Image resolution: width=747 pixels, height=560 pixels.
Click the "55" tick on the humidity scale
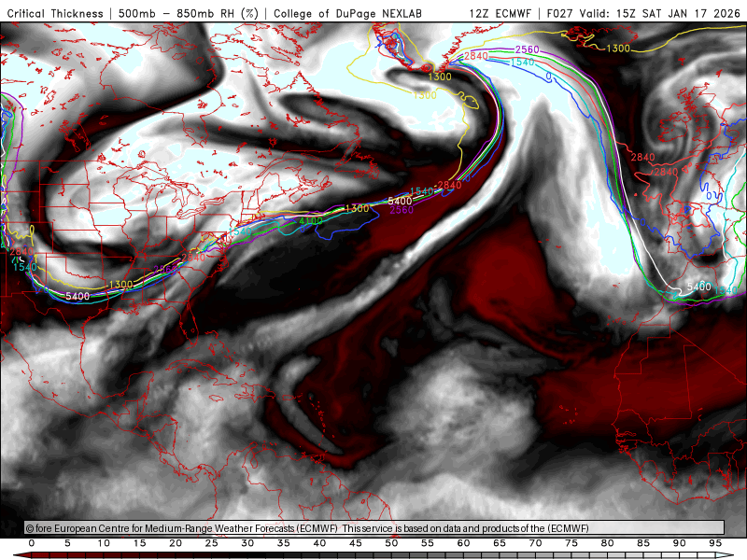[x=428, y=543]
